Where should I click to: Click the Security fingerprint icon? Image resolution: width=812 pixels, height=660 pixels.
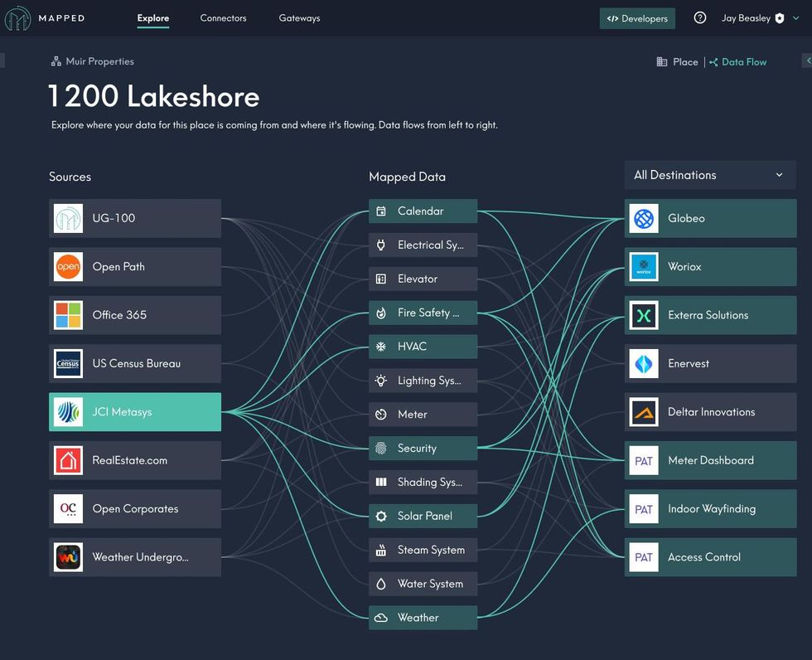[x=381, y=448]
